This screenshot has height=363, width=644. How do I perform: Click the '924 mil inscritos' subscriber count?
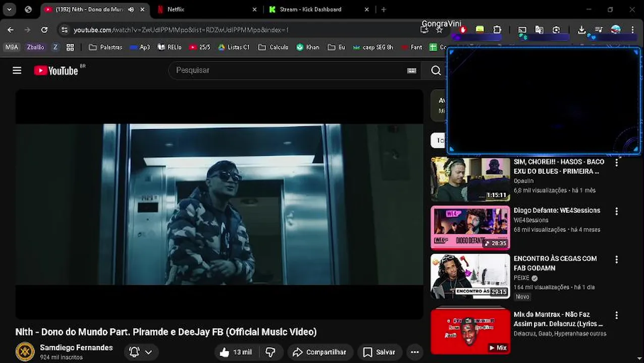(x=61, y=357)
